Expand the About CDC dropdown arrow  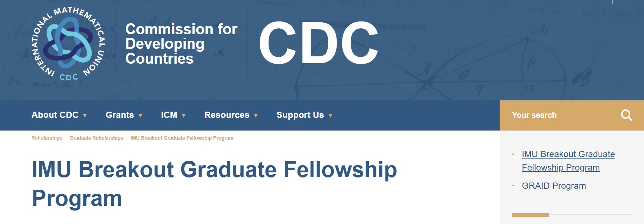coord(85,116)
